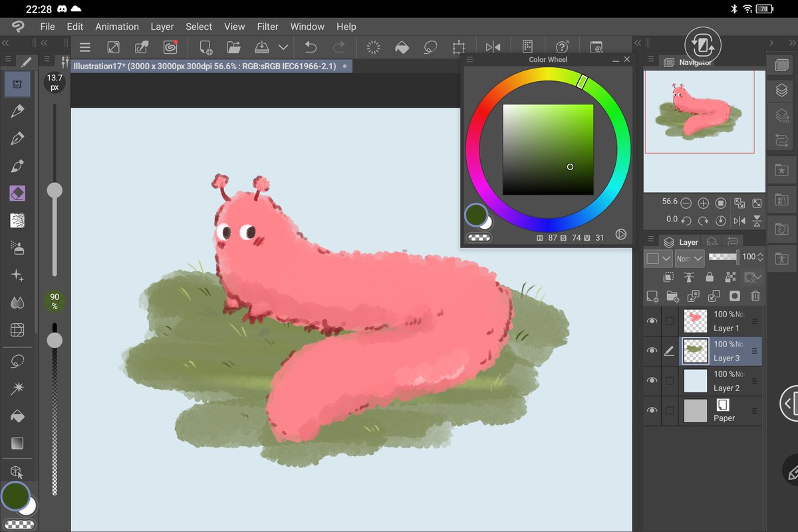Viewport: 798px width, 532px height.
Task: Select the purple Eraser tool
Action: 18,194
